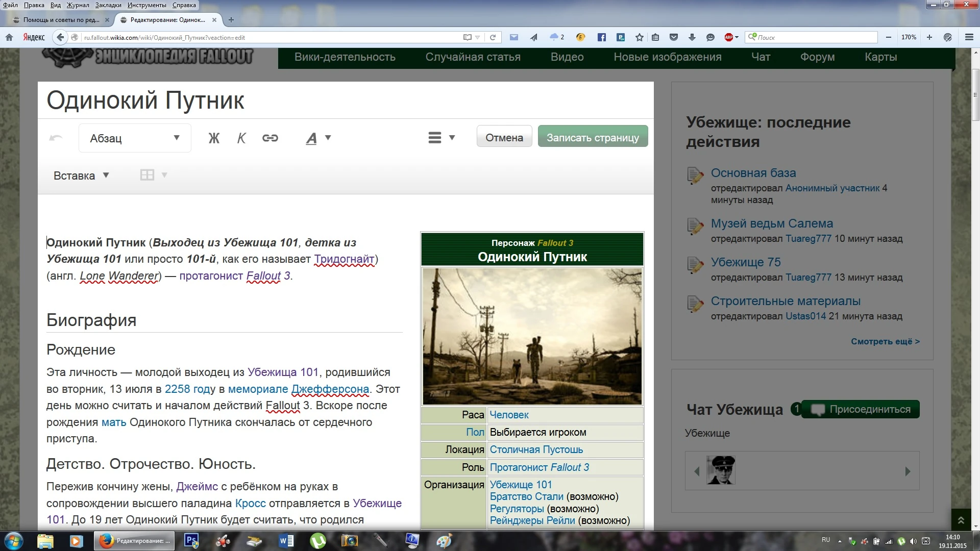Open Microsoft Word from taskbar
Viewport: 980px width, 551px height.
[x=286, y=541]
